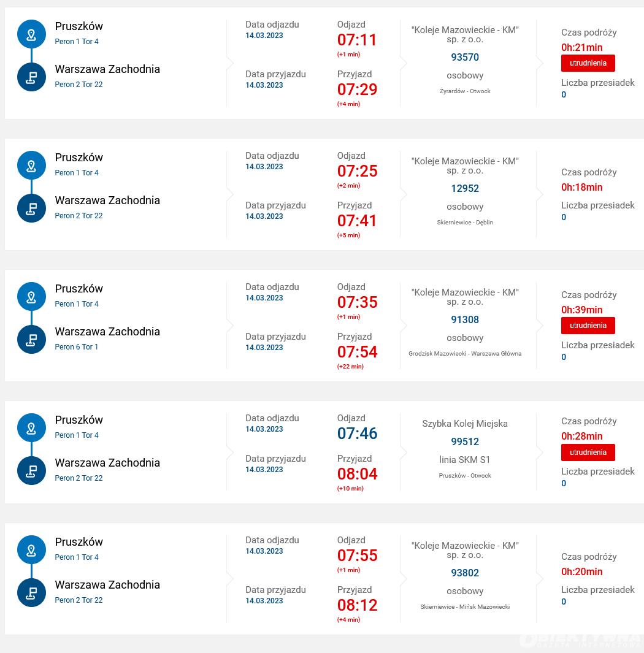The height and width of the screenshot is (653, 644).
Task: Select the 07:25 departure connection row
Action: [324, 194]
